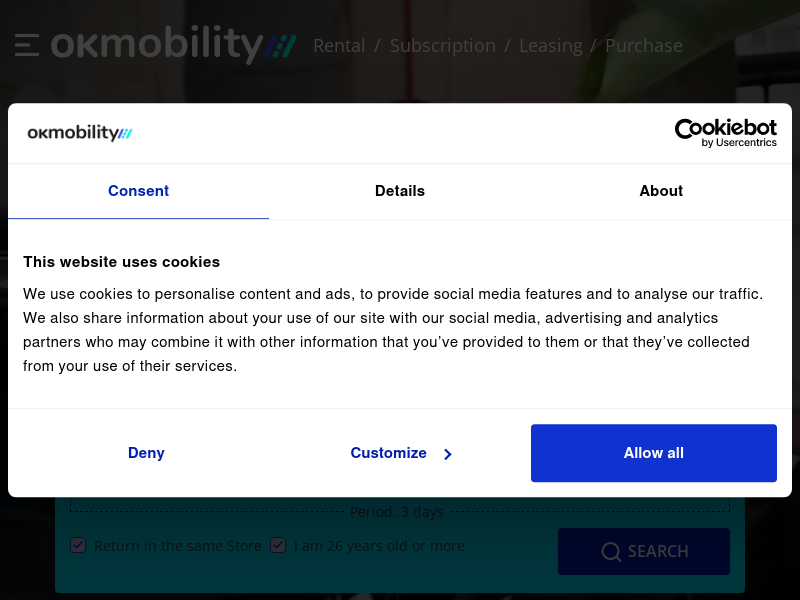Click the SEARCH button

pos(644,552)
